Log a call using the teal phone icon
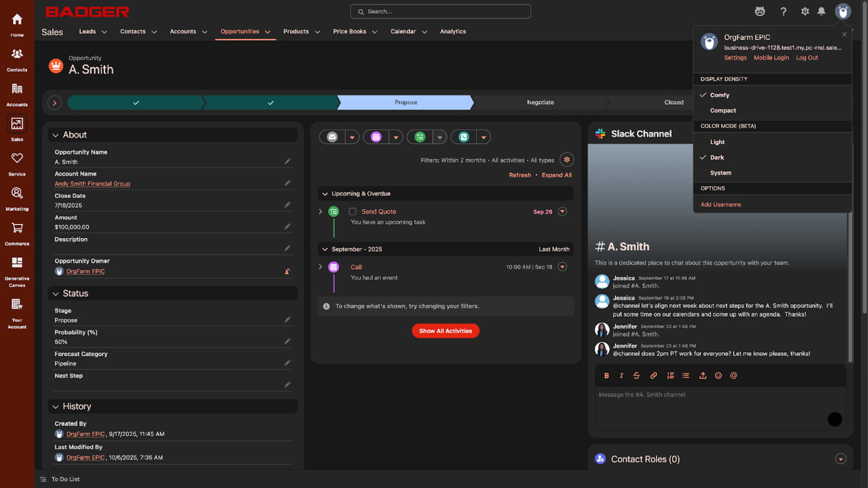Image resolution: width=868 pixels, height=488 pixels. (463, 136)
